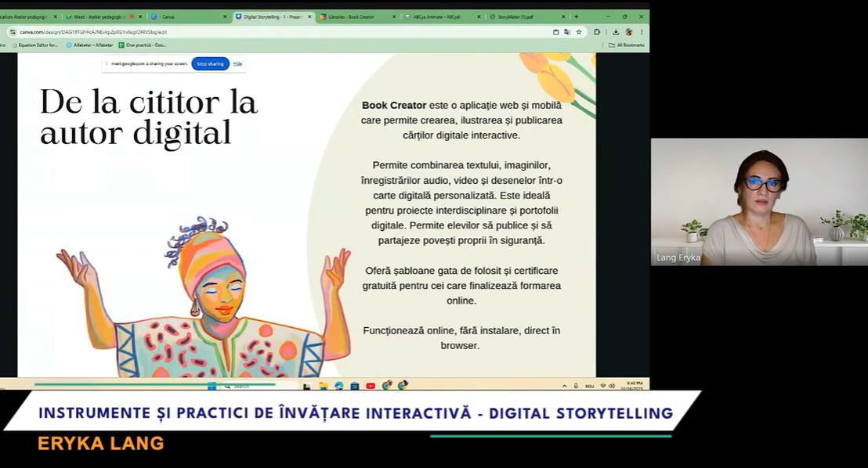Open the browser extensions menu

pyautogui.click(x=597, y=32)
